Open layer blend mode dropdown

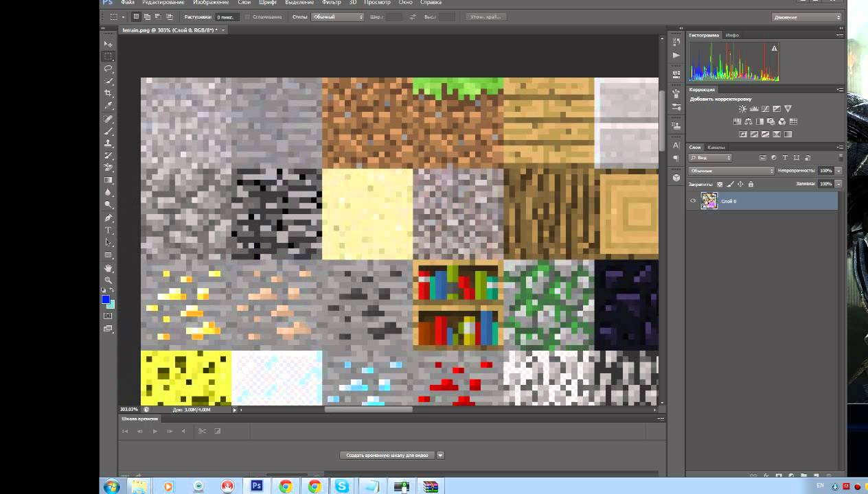pos(731,171)
